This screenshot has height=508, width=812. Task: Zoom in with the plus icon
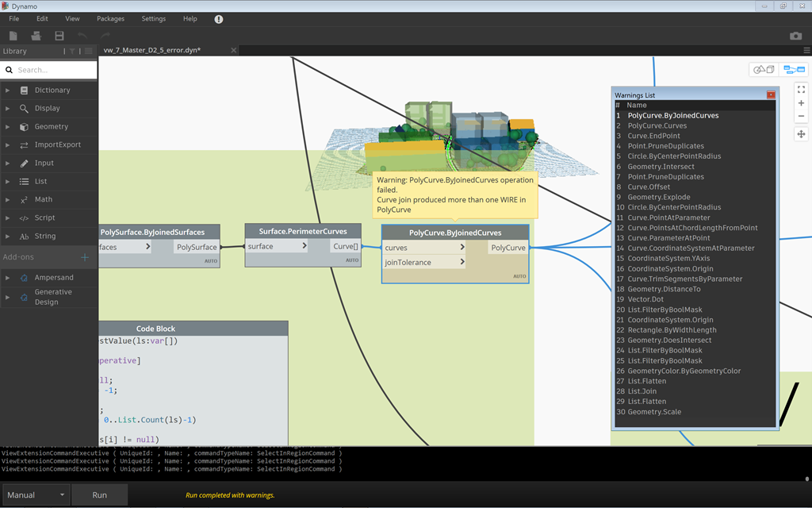pos(801,103)
